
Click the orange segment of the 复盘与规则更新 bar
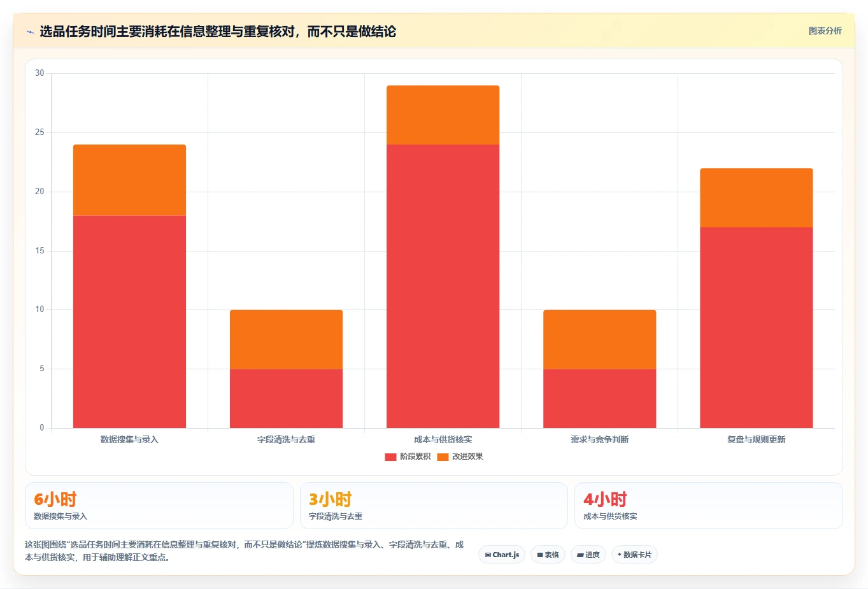coord(756,197)
